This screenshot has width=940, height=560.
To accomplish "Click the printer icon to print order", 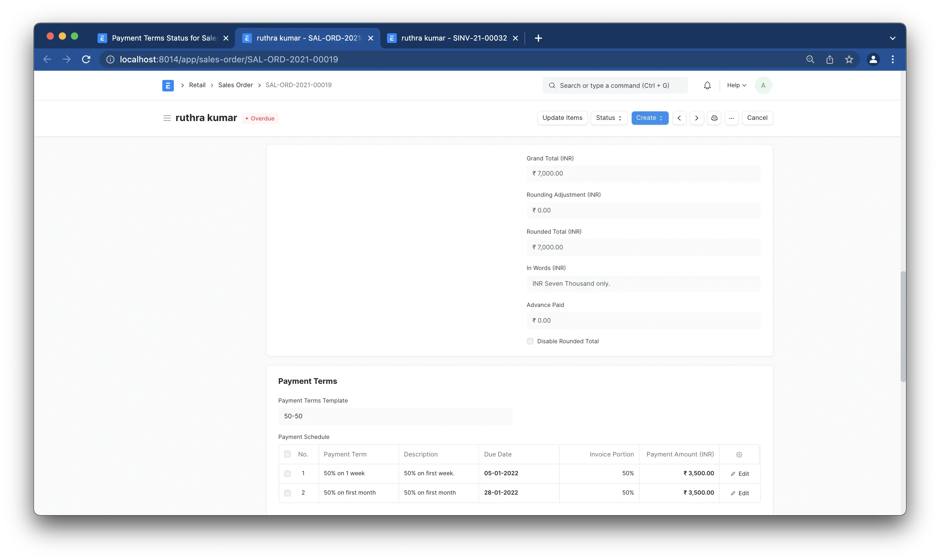I will click(713, 118).
